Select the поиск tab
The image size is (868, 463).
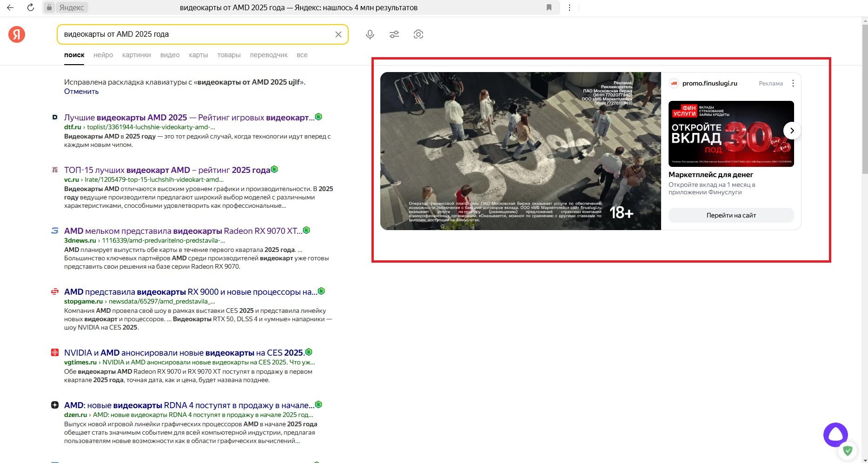point(74,55)
